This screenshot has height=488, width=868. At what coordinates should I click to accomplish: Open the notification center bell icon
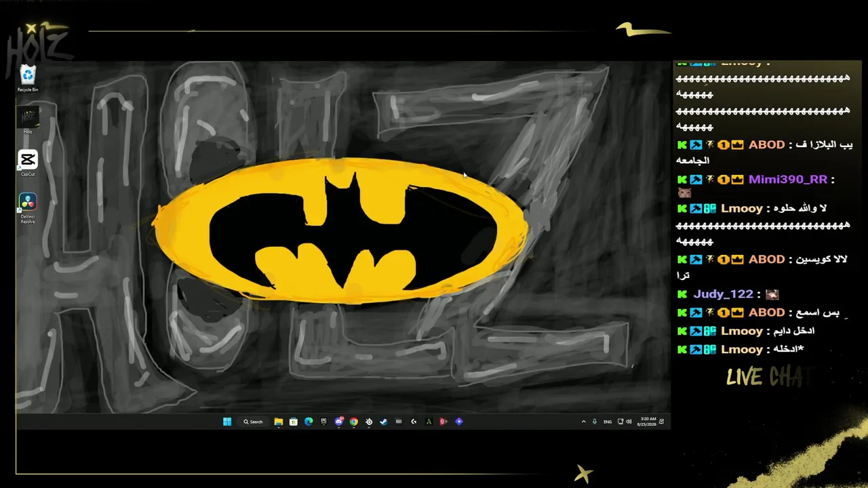[x=662, y=422]
